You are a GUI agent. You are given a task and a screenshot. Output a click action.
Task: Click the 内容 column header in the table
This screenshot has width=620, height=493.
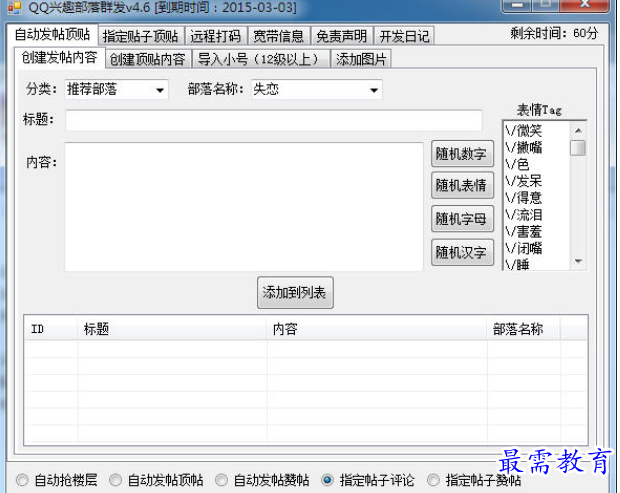[x=377, y=329]
